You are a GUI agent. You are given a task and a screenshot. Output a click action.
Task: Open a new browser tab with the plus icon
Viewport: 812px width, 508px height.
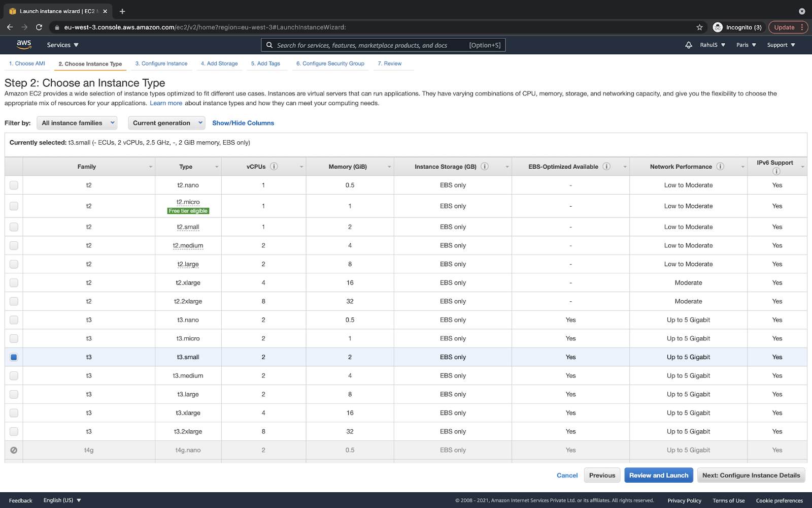tap(122, 11)
